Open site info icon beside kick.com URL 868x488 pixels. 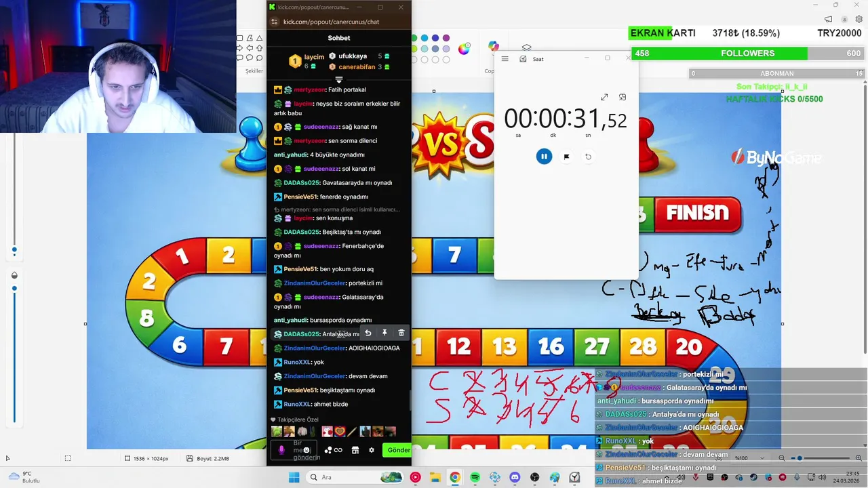point(274,22)
